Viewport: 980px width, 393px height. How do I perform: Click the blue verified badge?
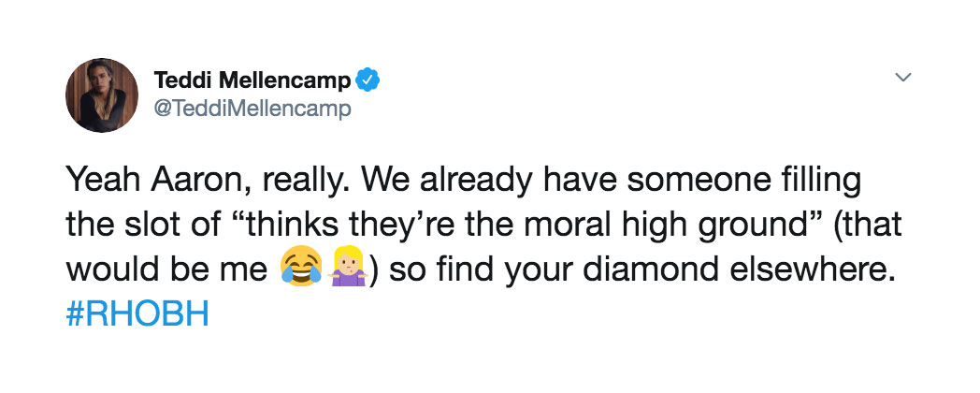369,81
